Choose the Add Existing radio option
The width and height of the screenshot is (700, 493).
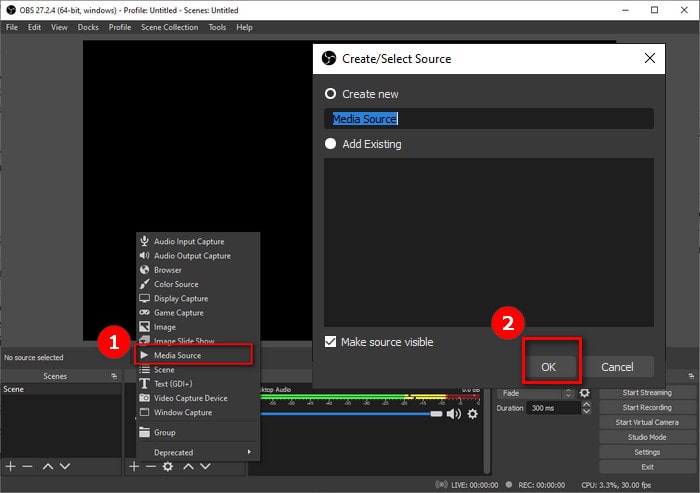pyautogui.click(x=331, y=144)
